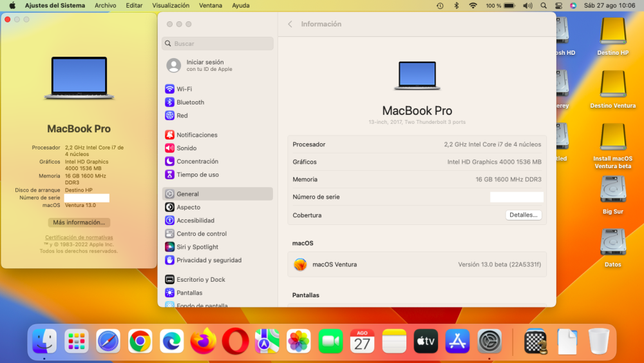Launch Firefox from Dock

pos(204,341)
